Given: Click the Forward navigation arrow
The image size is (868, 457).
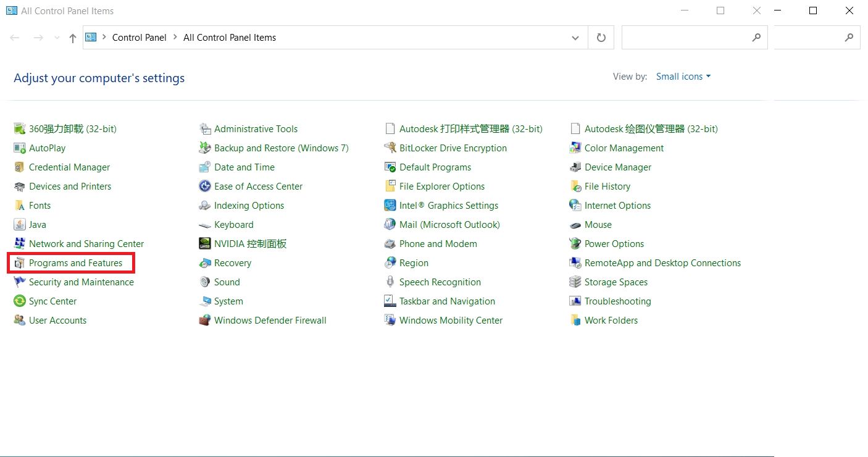Looking at the screenshot, I should tap(38, 38).
